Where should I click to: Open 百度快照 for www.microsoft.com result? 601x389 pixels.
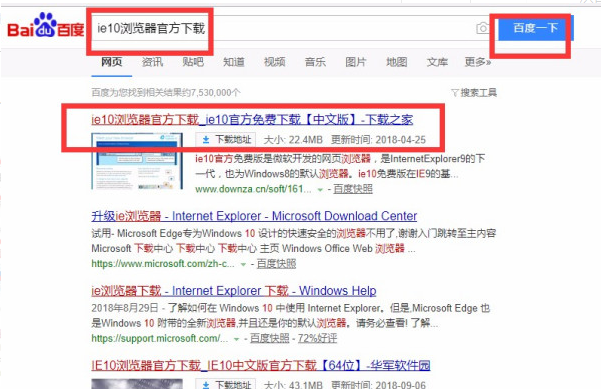point(276,264)
